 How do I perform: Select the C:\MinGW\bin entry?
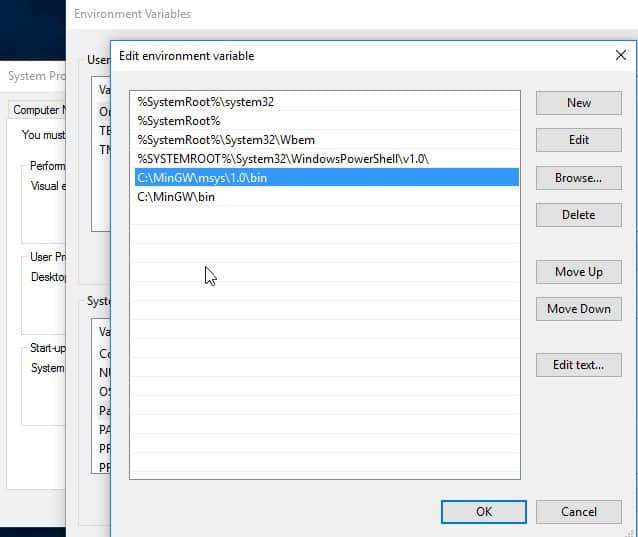176,197
